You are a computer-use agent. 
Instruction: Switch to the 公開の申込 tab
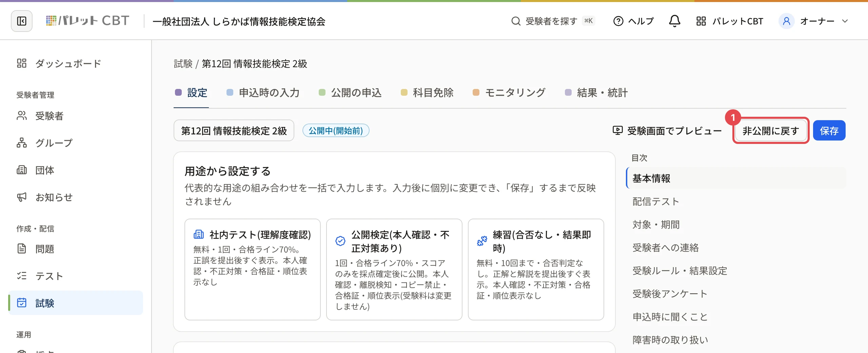pyautogui.click(x=350, y=93)
